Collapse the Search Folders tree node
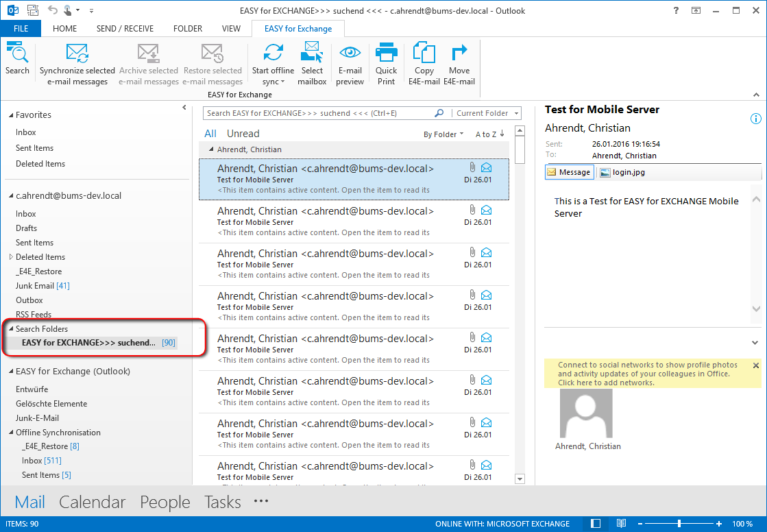Image resolution: width=767 pixels, height=532 pixels. click(11, 329)
